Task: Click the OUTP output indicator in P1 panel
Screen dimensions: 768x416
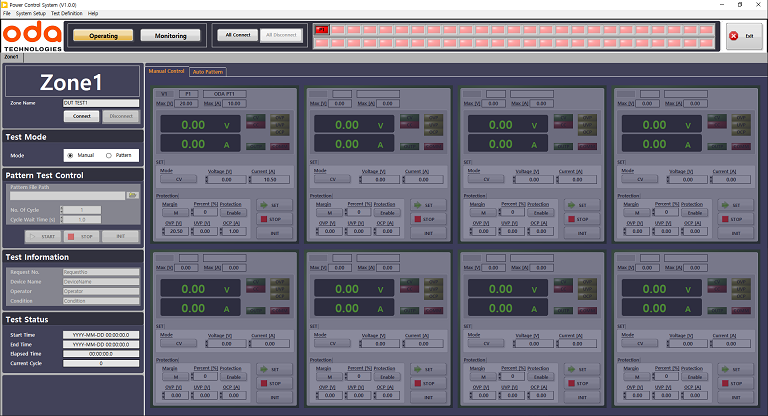Action: coord(256,147)
